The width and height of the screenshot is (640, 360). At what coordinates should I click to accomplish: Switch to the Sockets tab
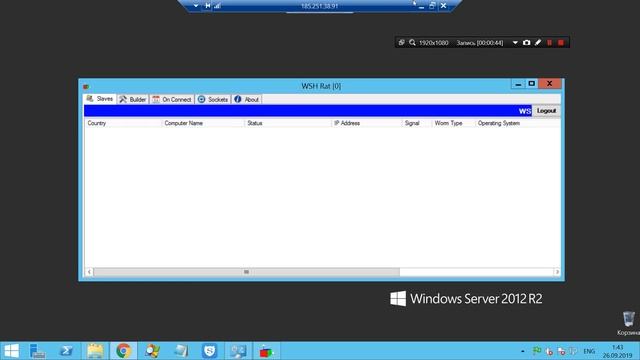point(213,99)
